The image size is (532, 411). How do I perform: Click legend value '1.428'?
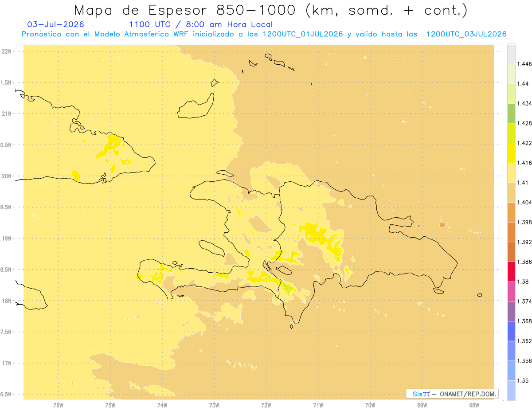point(524,123)
